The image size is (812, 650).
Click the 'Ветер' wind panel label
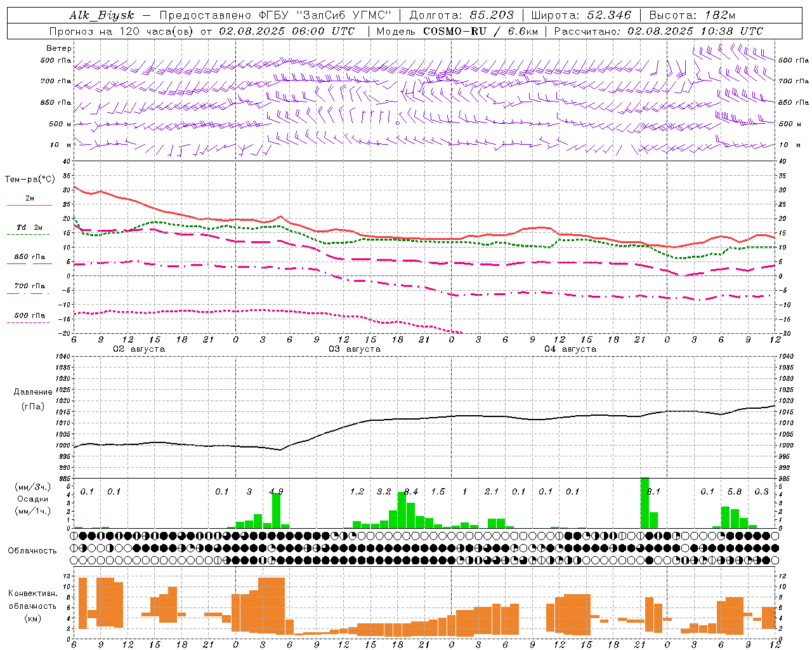tap(59, 48)
